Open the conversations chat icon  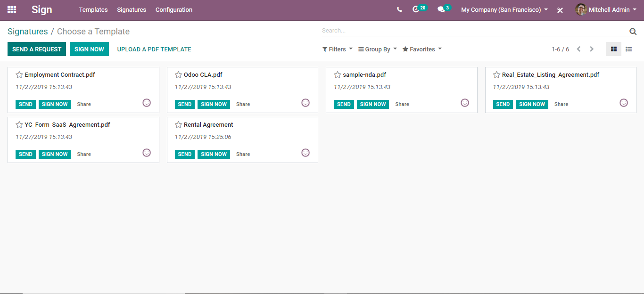pos(441,9)
